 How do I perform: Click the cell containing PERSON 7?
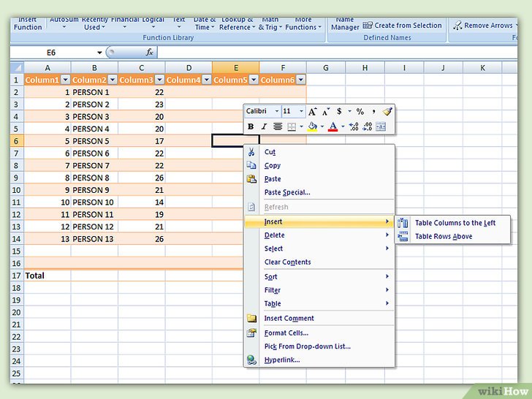point(94,166)
